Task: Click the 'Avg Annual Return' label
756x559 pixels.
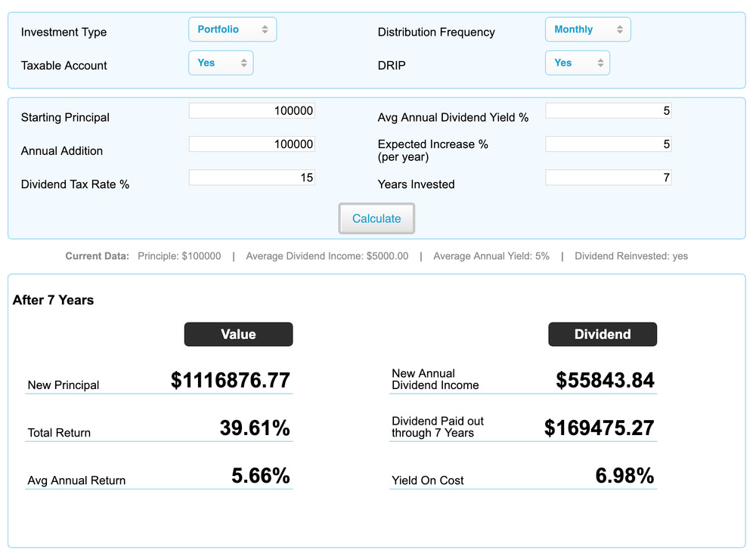Action: pos(76,480)
